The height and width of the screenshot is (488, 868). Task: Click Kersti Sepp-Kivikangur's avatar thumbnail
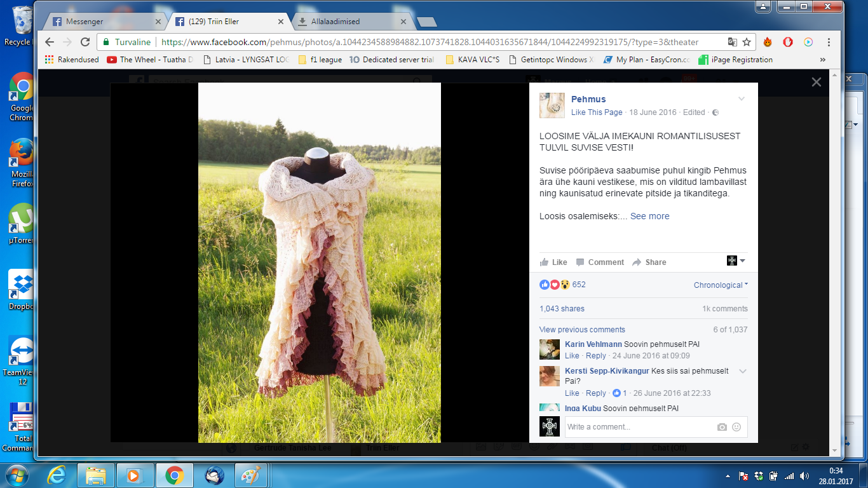pyautogui.click(x=550, y=376)
